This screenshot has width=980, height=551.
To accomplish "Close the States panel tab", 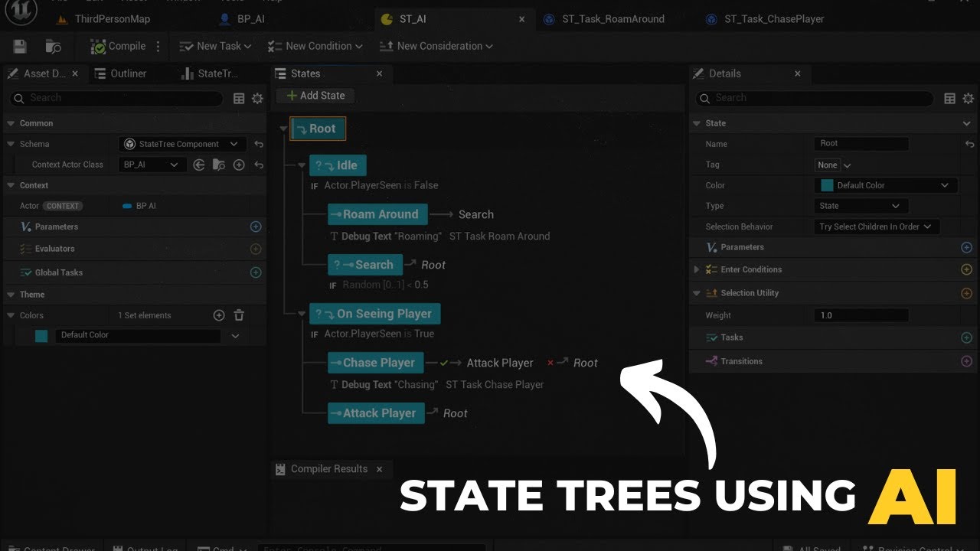I will [379, 73].
